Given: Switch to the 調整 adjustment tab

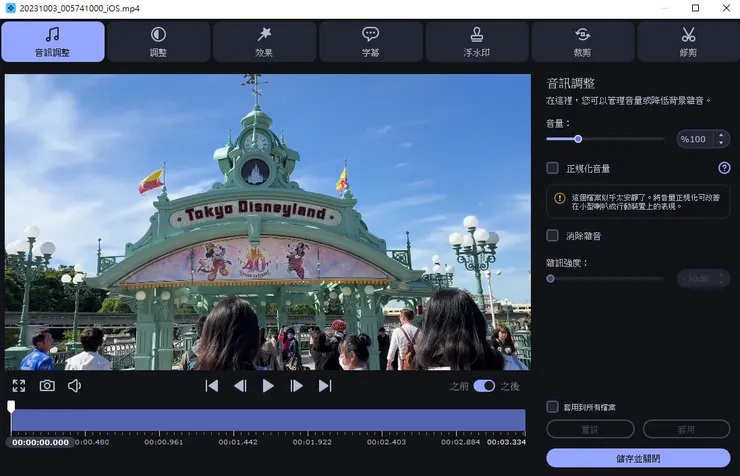Looking at the screenshot, I should click(x=159, y=42).
